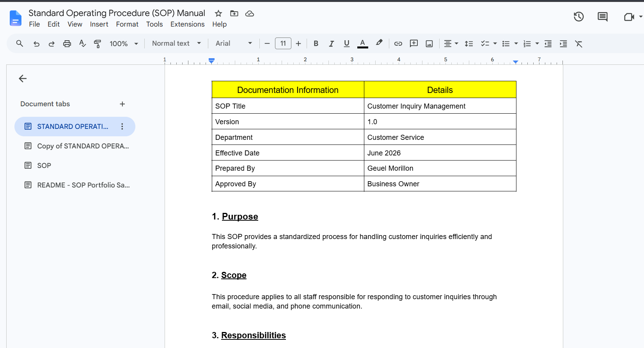Open the Arial font dropdown
The width and height of the screenshot is (644, 348).
[x=234, y=43]
